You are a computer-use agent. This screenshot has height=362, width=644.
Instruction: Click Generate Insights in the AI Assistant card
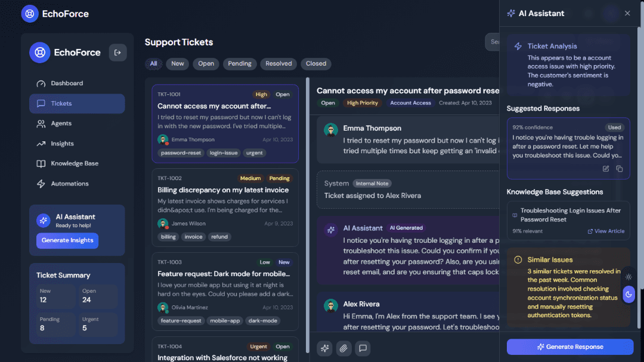click(x=67, y=240)
